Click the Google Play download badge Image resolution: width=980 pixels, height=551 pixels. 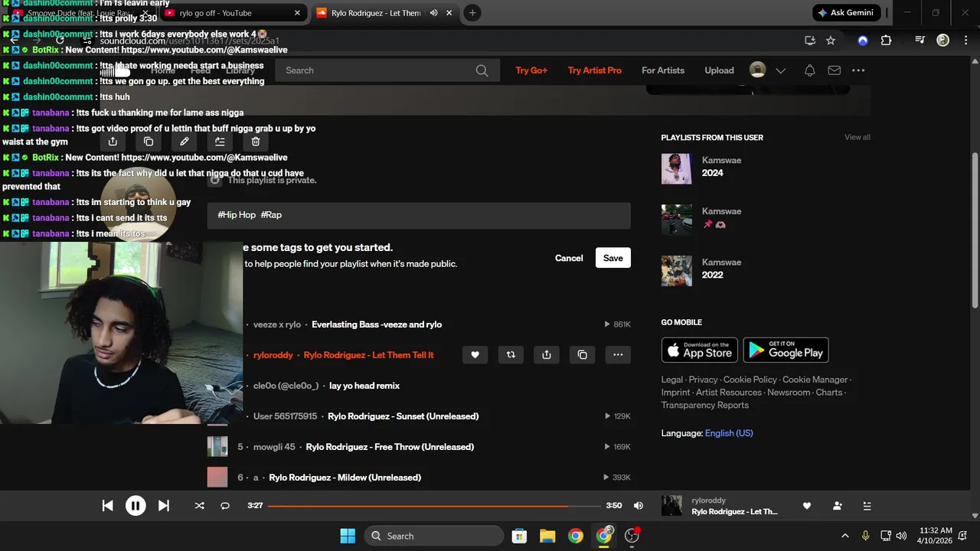[786, 350]
